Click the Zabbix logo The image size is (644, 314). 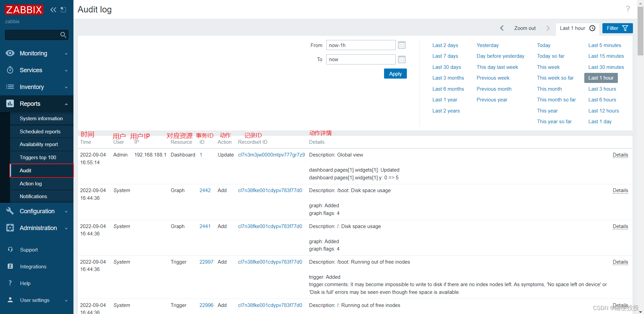point(24,10)
